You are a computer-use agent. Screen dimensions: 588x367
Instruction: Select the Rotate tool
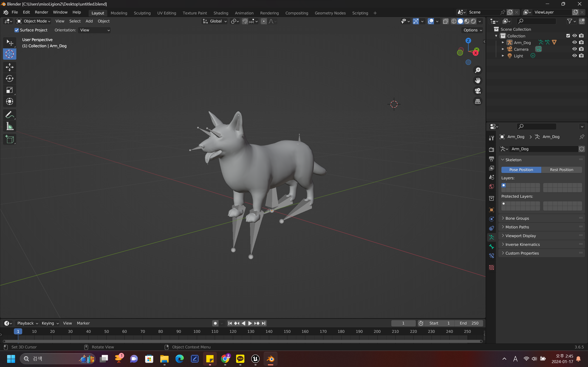point(9,78)
